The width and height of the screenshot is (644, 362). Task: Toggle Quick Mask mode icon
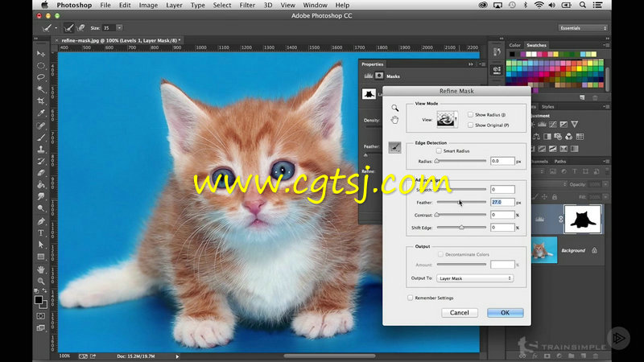click(x=41, y=316)
